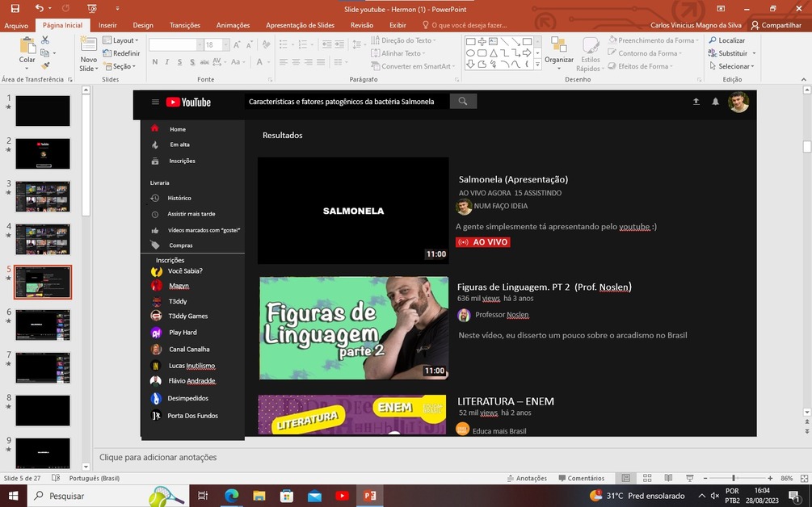Expand the shapes gallery more arrow

click(x=537, y=65)
